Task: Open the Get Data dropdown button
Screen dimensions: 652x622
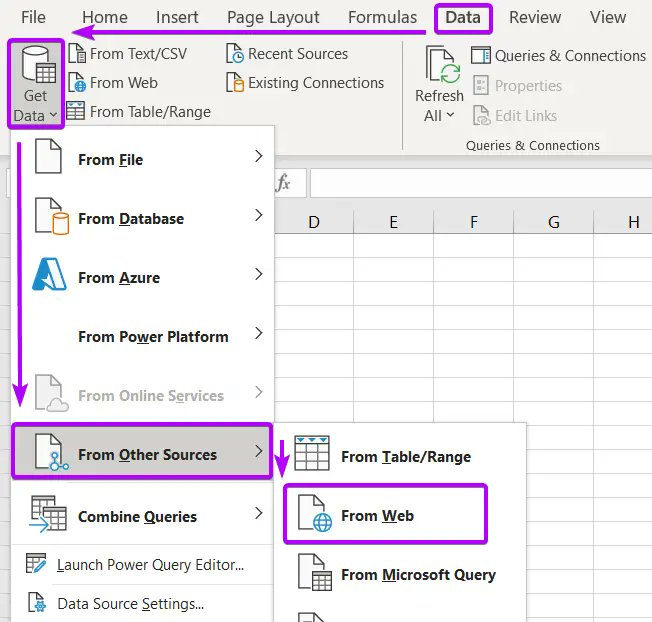Action: tap(36, 84)
